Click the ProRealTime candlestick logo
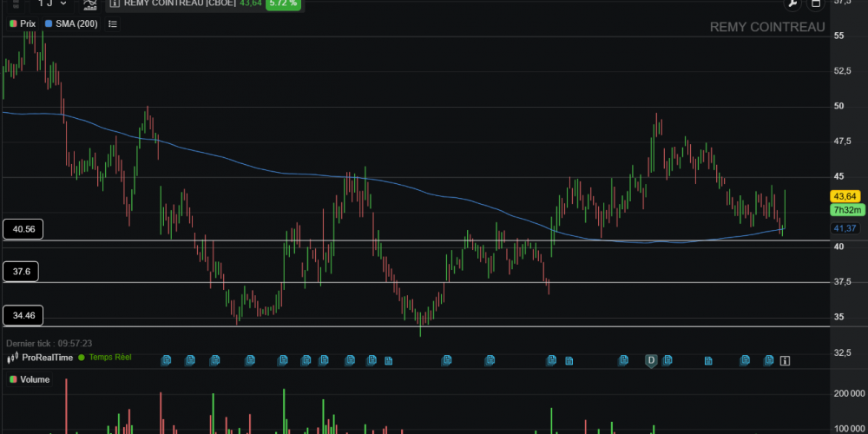The width and height of the screenshot is (868, 434). coord(12,358)
